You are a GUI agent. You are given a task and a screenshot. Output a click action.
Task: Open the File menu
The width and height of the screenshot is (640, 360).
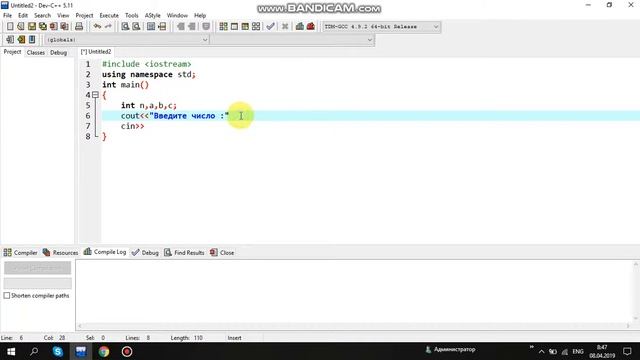(x=7, y=16)
